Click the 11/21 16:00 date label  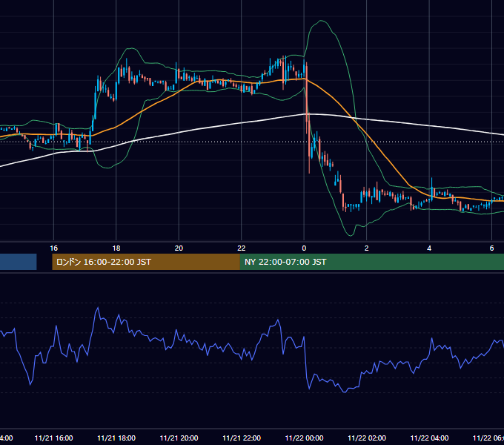[x=53, y=438]
